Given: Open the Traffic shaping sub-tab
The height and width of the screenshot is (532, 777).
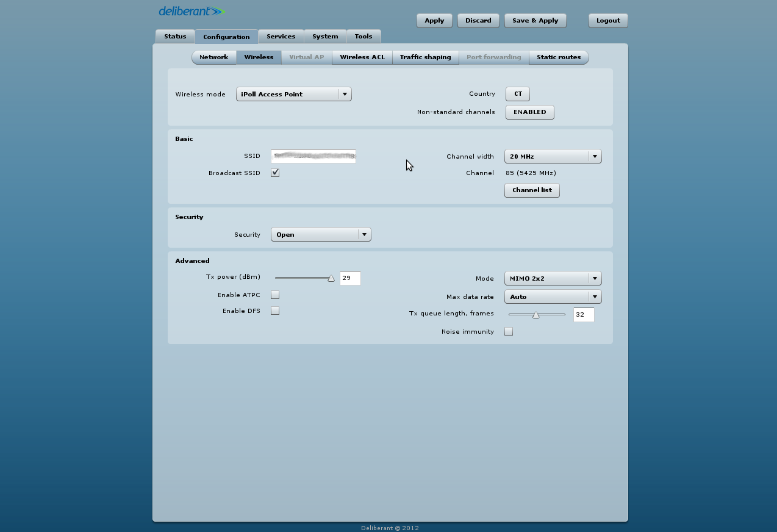Looking at the screenshot, I should tap(425, 57).
